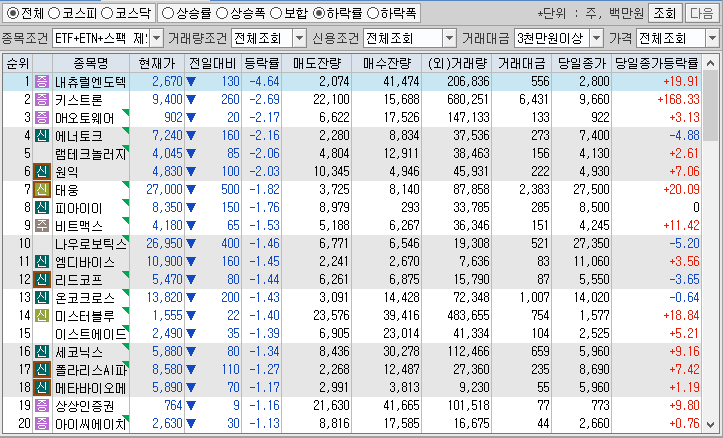Select the 하락폭 radio button
The width and height of the screenshot is (723, 438).
point(373,13)
